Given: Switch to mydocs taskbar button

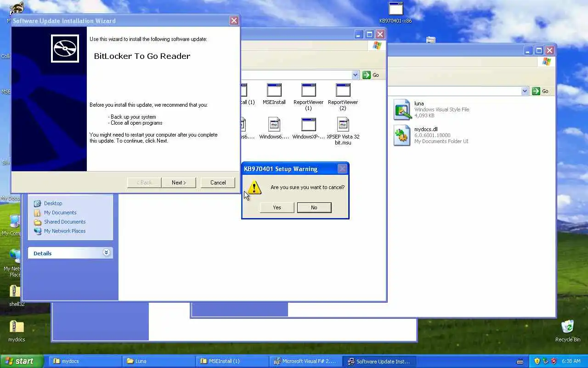Looking at the screenshot, I should 85,361.
